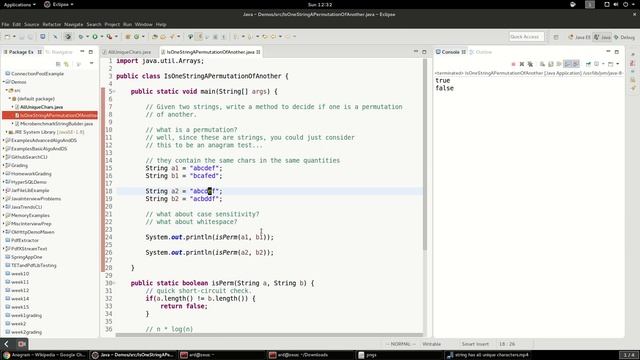Expand the JRE System Library node
The width and height of the screenshot is (640, 360).
[7, 132]
